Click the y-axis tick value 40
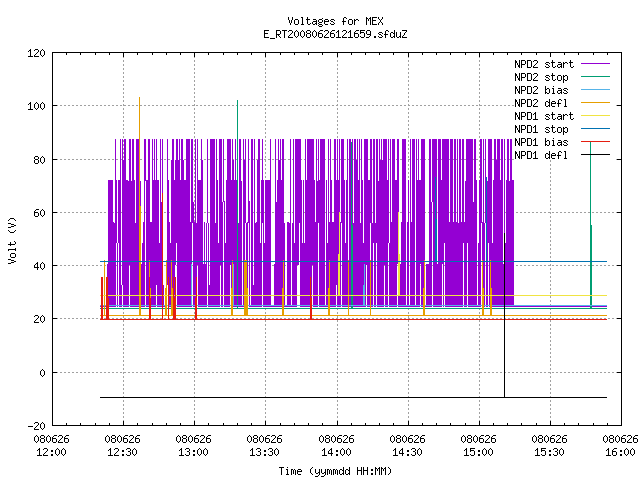 click(x=39, y=266)
